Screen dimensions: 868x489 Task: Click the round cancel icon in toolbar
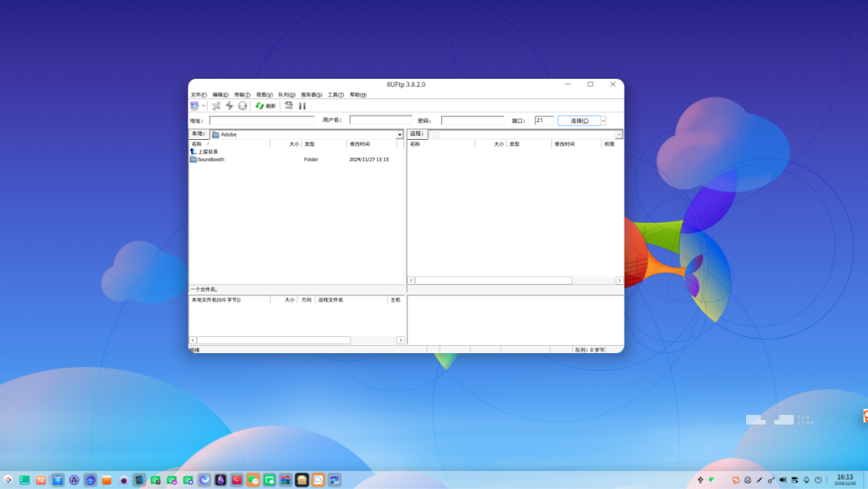pyautogui.click(x=242, y=105)
